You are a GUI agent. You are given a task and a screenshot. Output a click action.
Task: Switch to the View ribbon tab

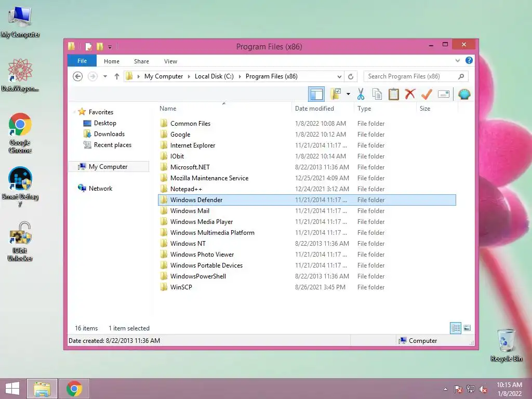coord(170,61)
